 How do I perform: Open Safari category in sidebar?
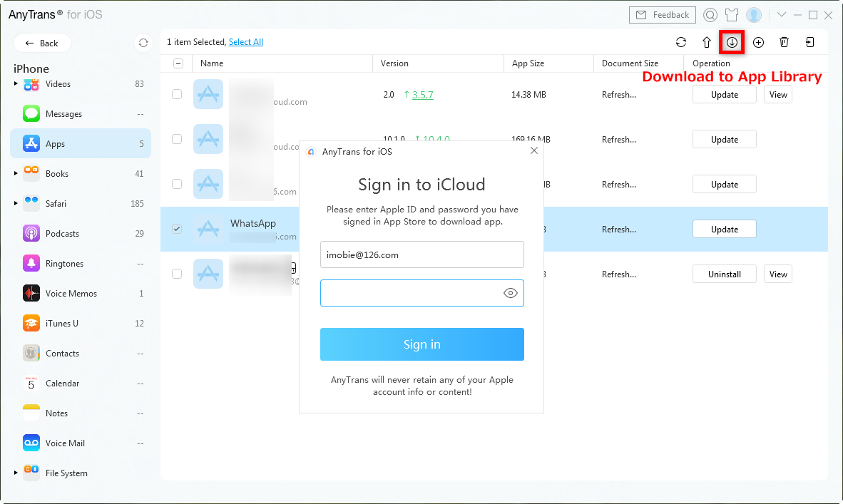coord(81,204)
